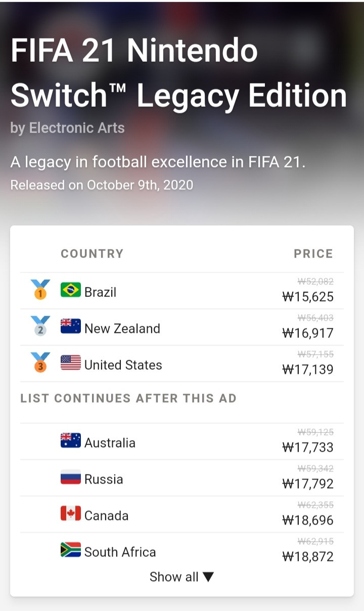Click the Russia flag icon
The width and height of the screenshot is (364, 611).
coord(71,477)
